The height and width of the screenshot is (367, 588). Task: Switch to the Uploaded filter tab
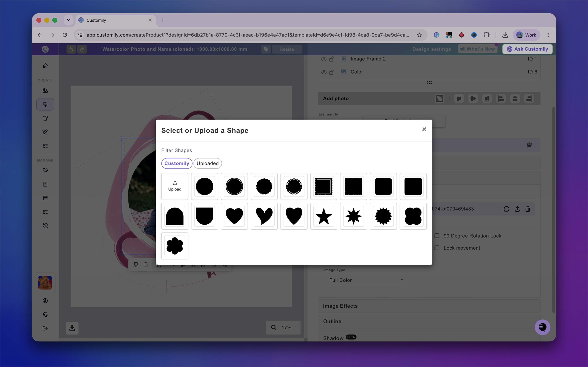point(207,163)
